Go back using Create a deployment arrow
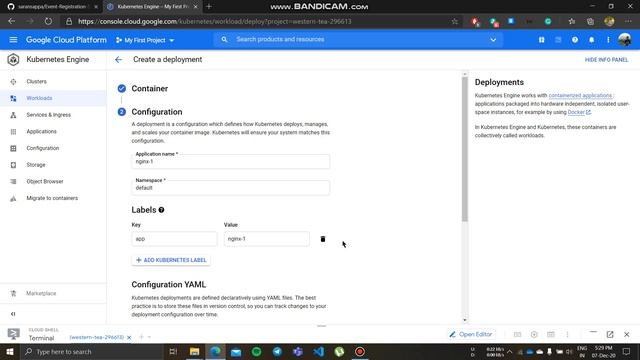This screenshot has width=640, height=360. point(118,60)
